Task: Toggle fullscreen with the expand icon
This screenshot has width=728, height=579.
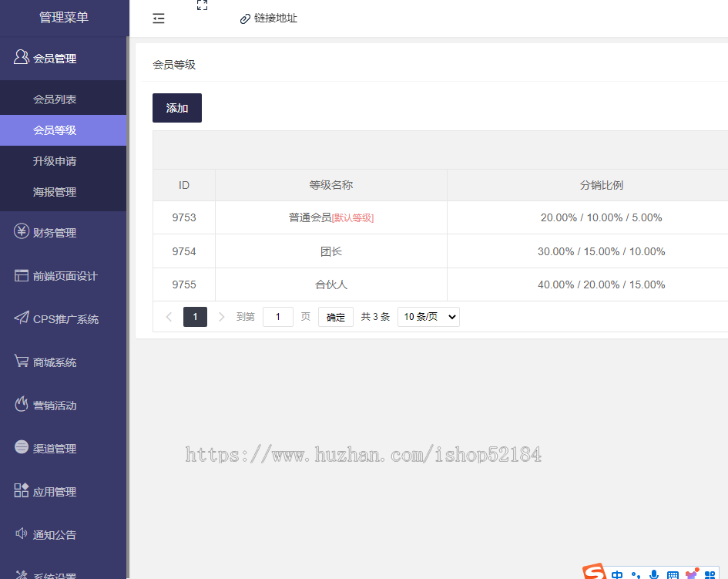Action: (202, 5)
